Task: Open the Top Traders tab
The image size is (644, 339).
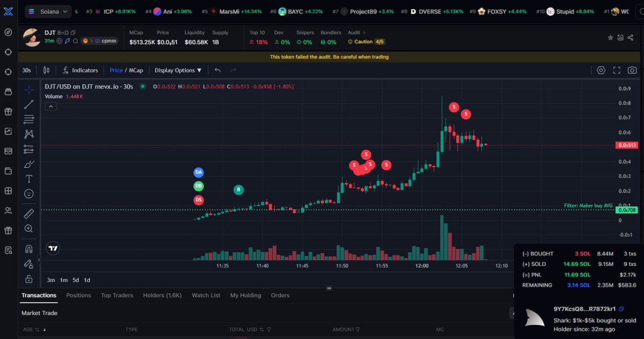Action: 117,295
